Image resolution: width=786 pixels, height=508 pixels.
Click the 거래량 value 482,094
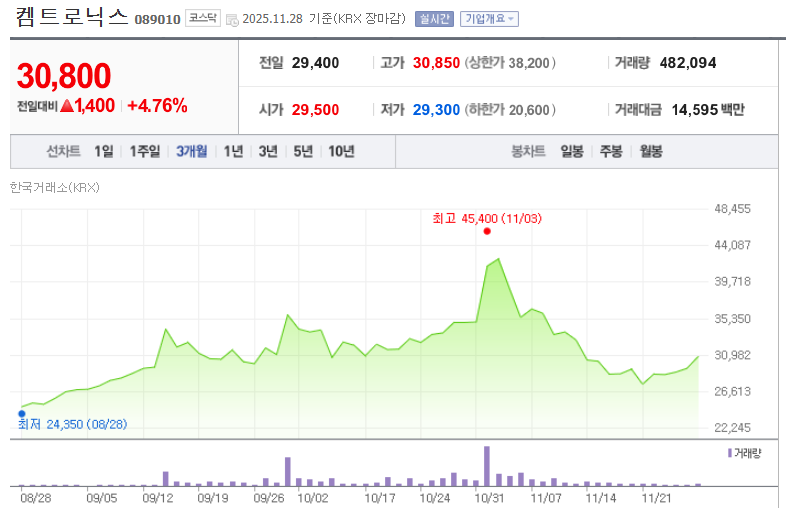point(688,63)
